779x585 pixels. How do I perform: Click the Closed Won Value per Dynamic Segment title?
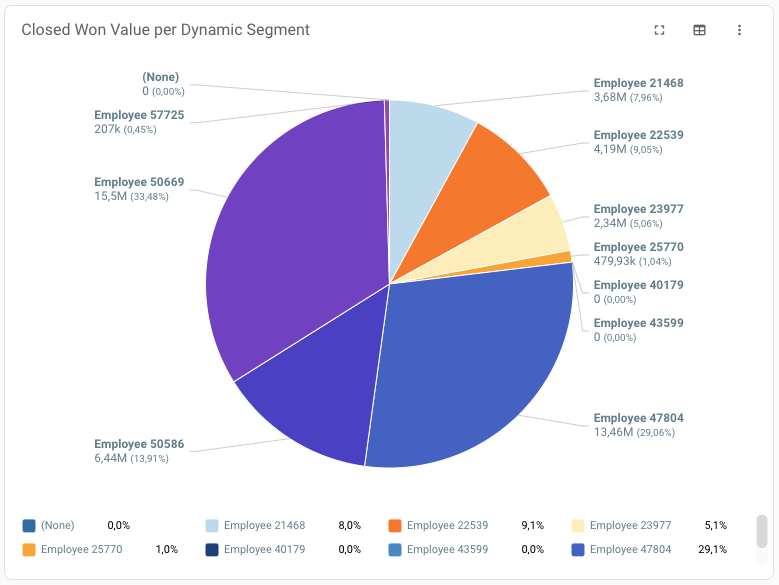click(x=165, y=30)
